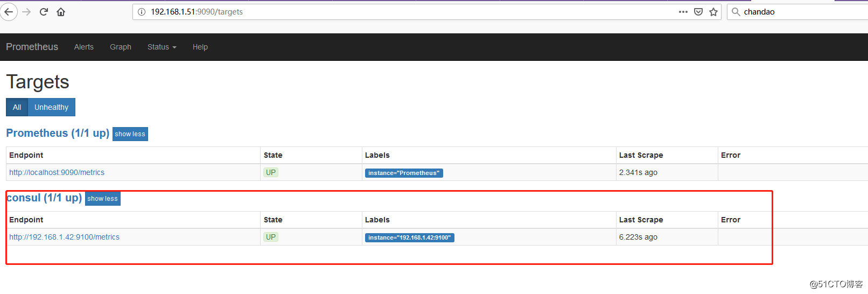Click the browser forward arrow icon
This screenshot has height=294, width=868.
click(x=26, y=12)
